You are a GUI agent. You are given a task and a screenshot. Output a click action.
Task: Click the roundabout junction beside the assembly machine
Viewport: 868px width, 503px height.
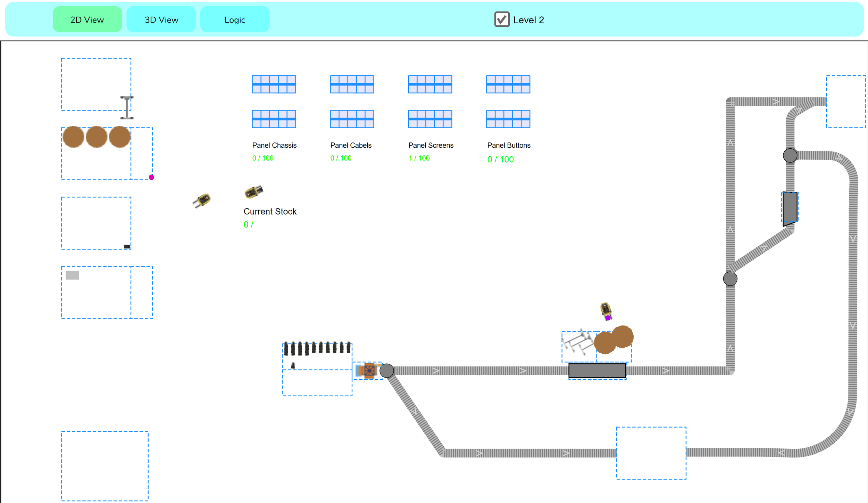pyautogui.click(x=386, y=371)
